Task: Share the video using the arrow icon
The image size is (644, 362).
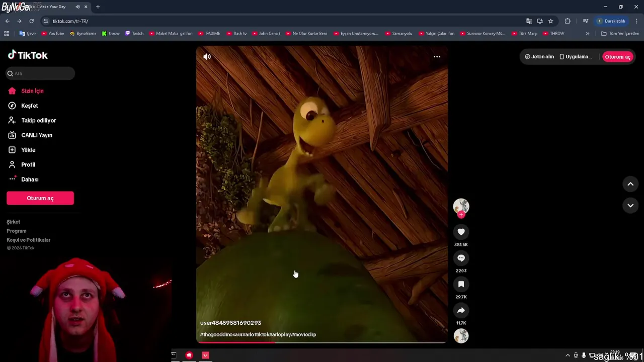Action: pyautogui.click(x=461, y=310)
